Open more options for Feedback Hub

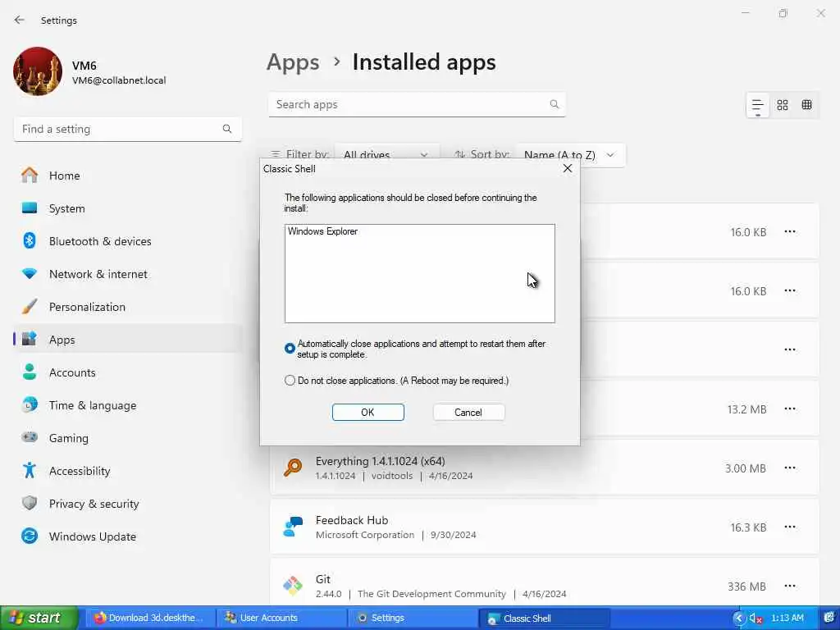tap(790, 527)
